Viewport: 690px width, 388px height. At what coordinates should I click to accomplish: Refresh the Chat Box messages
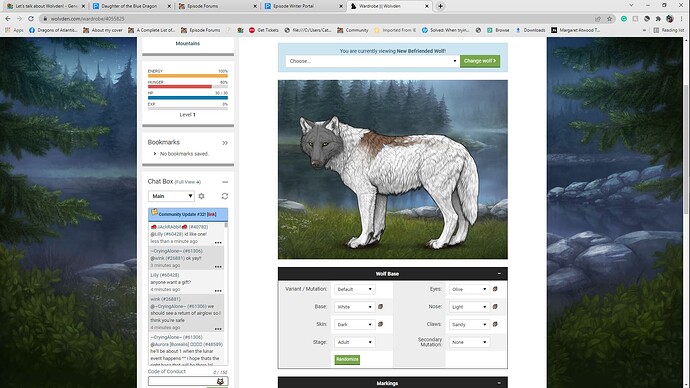click(225, 196)
